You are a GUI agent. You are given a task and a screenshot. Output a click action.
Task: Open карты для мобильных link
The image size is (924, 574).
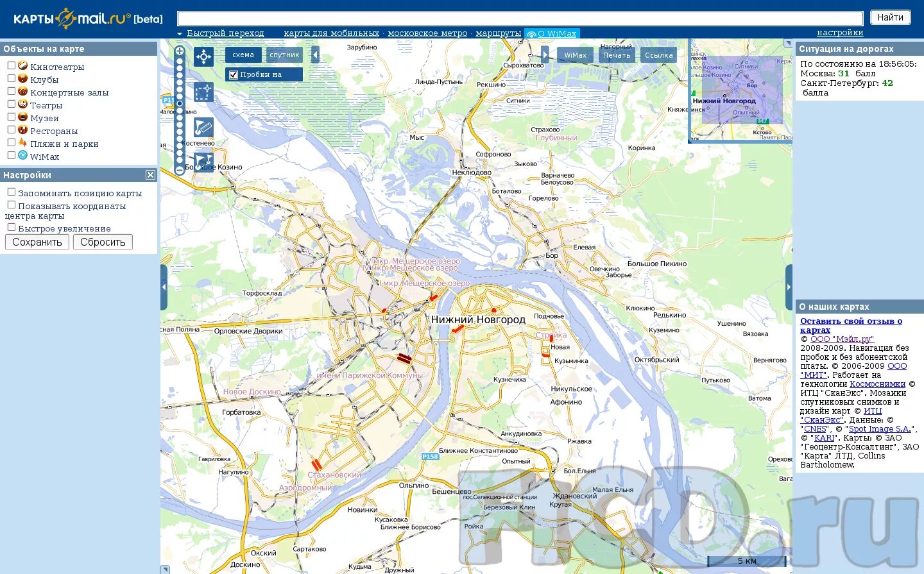pos(332,33)
